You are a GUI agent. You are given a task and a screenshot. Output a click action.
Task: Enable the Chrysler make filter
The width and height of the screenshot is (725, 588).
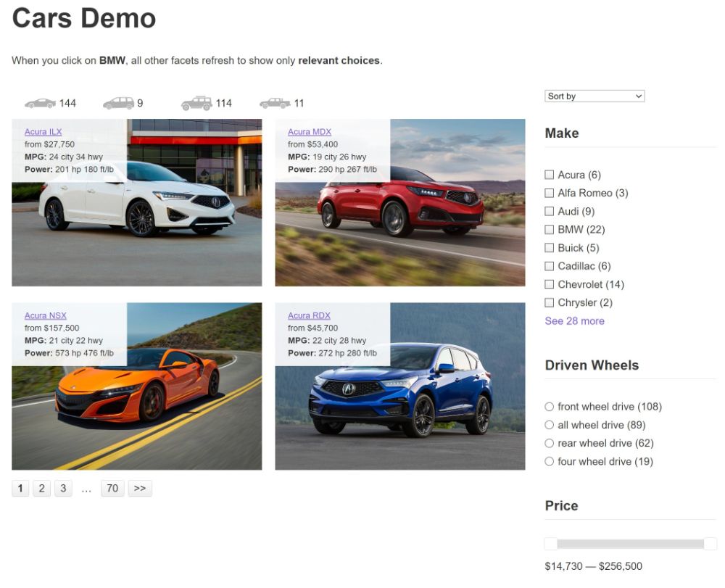pos(549,302)
